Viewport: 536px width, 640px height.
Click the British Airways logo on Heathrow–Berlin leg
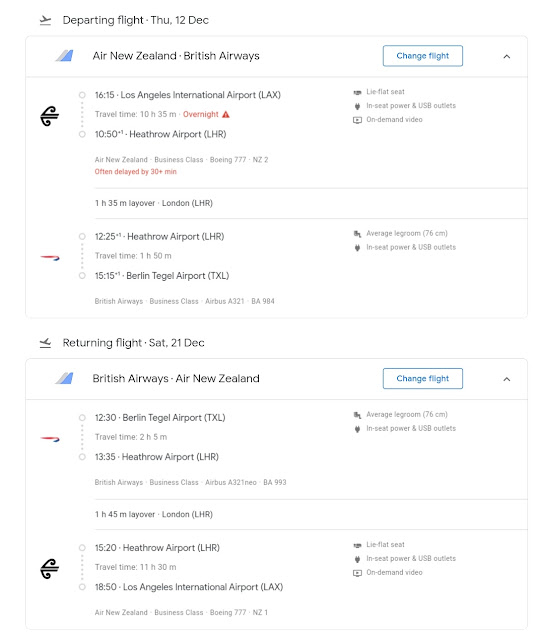click(x=50, y=258)
